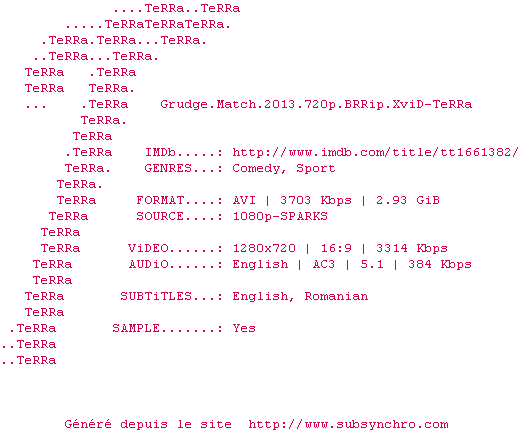Click the Généré depuis le site text
520x432 pixels.
coord(148,425)
